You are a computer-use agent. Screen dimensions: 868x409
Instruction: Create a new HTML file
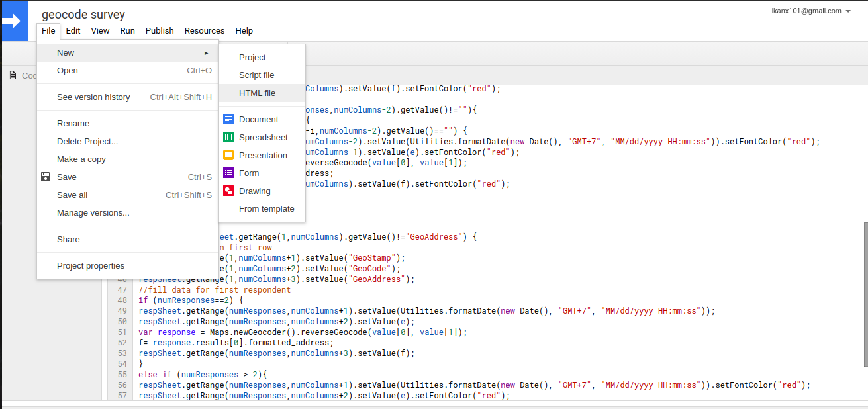pyautogui.click(x=262, y=93)
